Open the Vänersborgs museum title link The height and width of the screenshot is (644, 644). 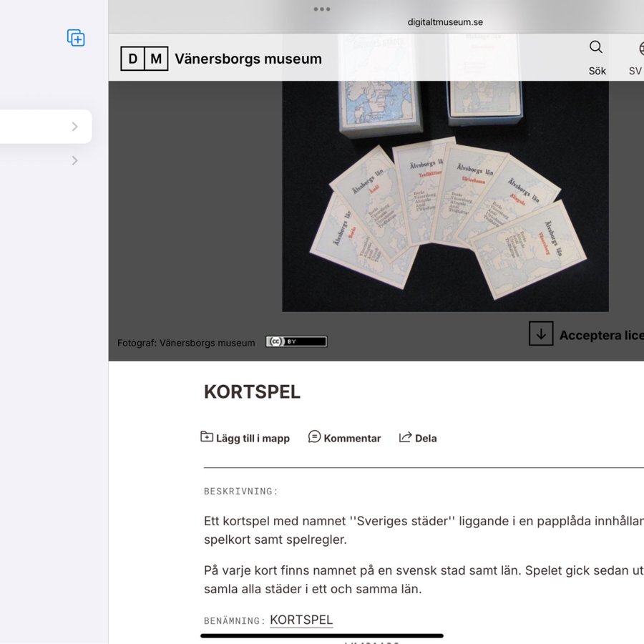coord(248,59)
